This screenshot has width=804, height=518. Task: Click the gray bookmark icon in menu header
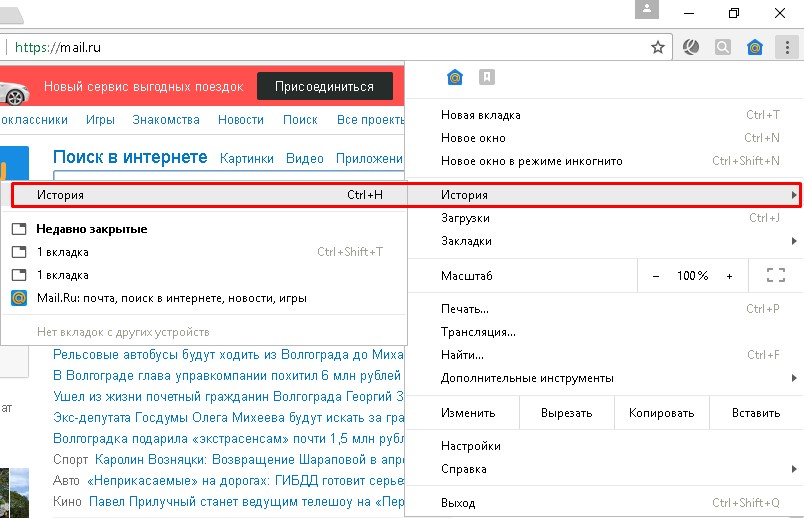pyautogui.click(x=487, y=78)
